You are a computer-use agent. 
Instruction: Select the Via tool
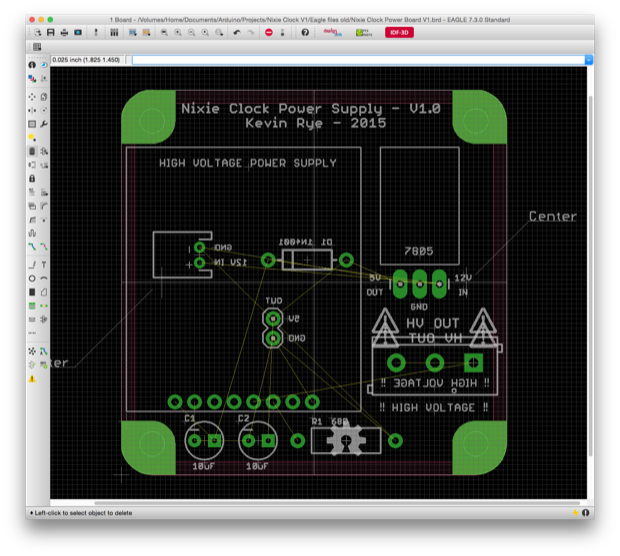[x=32, y=306]
